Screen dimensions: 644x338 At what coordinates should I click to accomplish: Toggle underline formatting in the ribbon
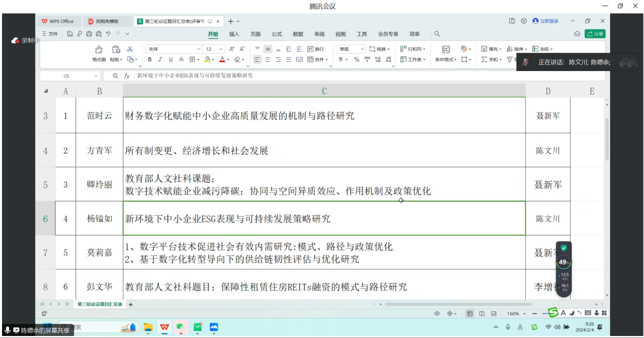[170, 59]
